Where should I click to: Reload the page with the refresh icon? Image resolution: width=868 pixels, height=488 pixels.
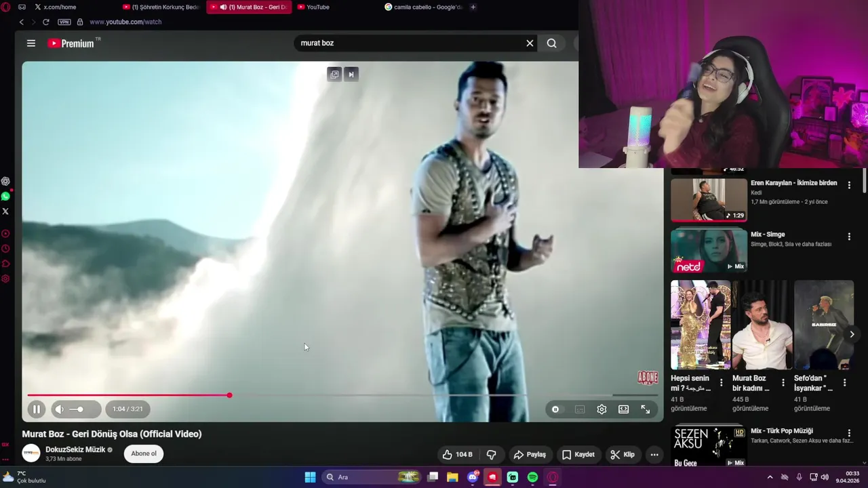[x=45, y=22]
